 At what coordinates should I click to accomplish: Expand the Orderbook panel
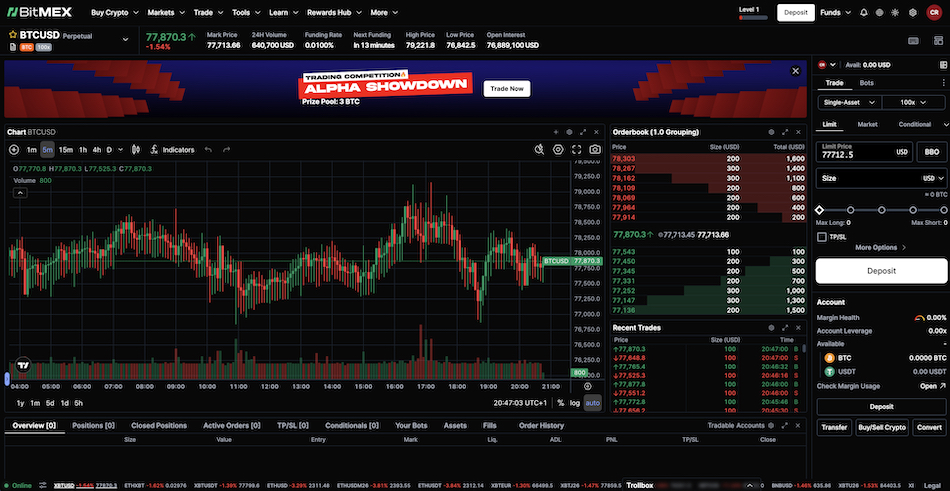point(785,132)
